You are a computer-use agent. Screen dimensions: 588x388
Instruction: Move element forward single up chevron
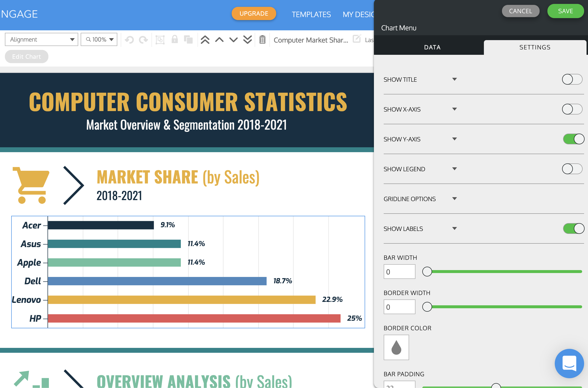click(219, 40)
